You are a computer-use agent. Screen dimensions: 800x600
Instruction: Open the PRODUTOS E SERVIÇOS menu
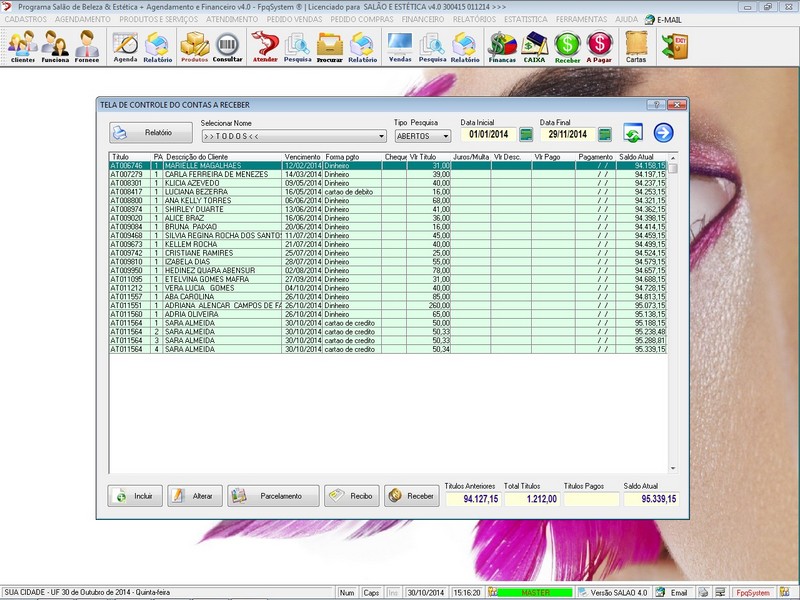point(159,19)
